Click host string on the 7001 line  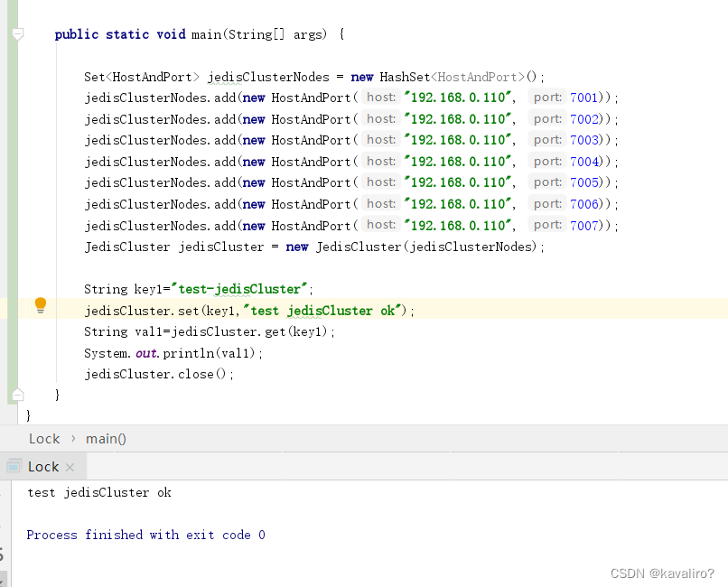pyautogui.click(x=457, y=98)
